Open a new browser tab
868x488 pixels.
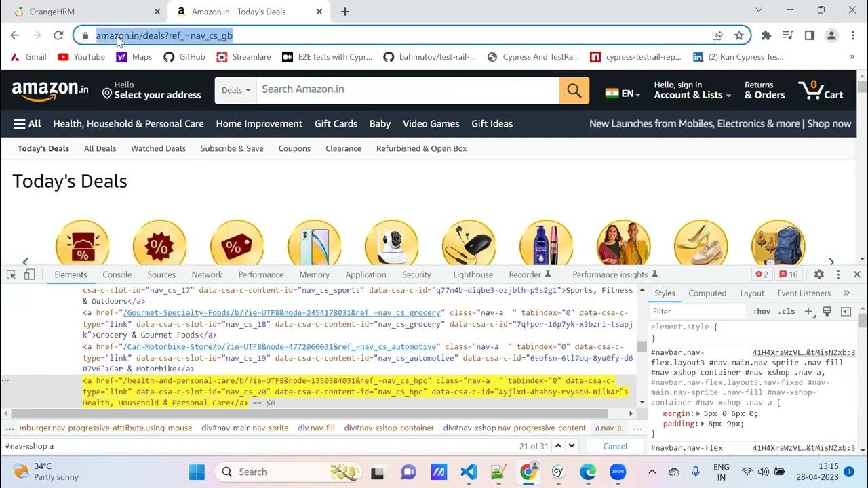(345, 12)
